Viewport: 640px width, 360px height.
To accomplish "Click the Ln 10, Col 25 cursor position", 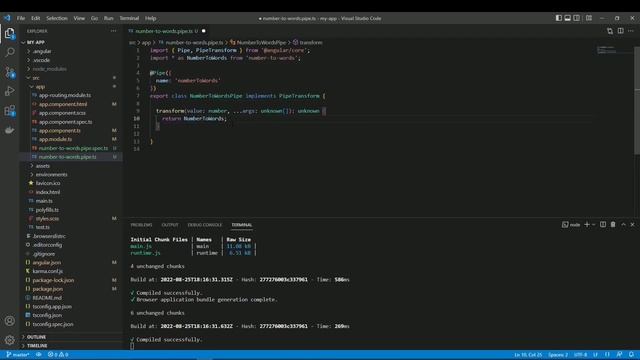I will [x=528, y=355].
